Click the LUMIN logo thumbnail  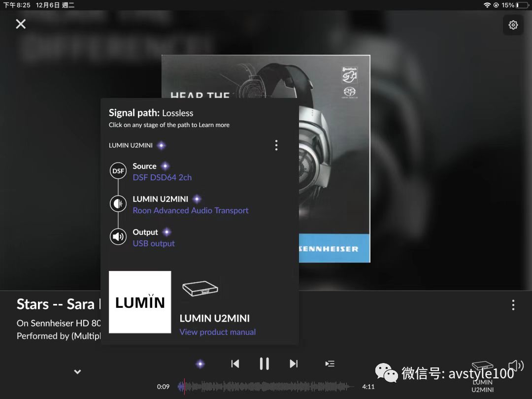(x=140, y=302)
